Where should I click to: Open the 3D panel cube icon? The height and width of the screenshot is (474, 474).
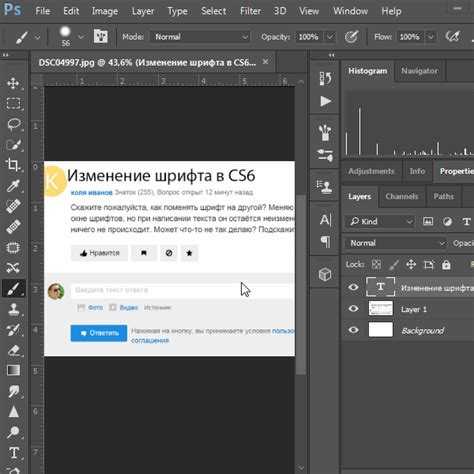pyautogui.click(x=325, y=275)
